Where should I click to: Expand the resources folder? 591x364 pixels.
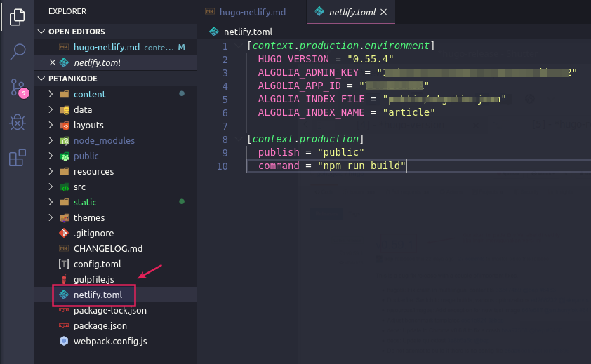tap(51, 171)
